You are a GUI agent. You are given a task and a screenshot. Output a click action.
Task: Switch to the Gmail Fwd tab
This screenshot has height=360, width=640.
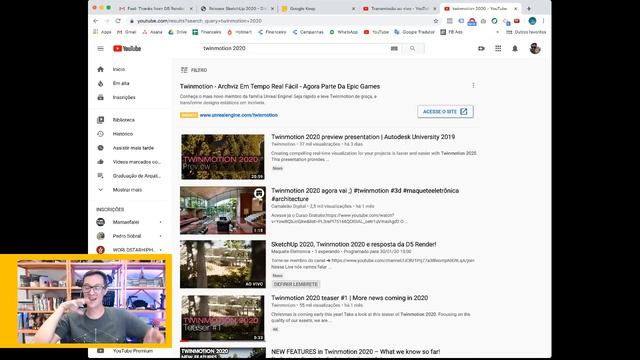point(156,9)
